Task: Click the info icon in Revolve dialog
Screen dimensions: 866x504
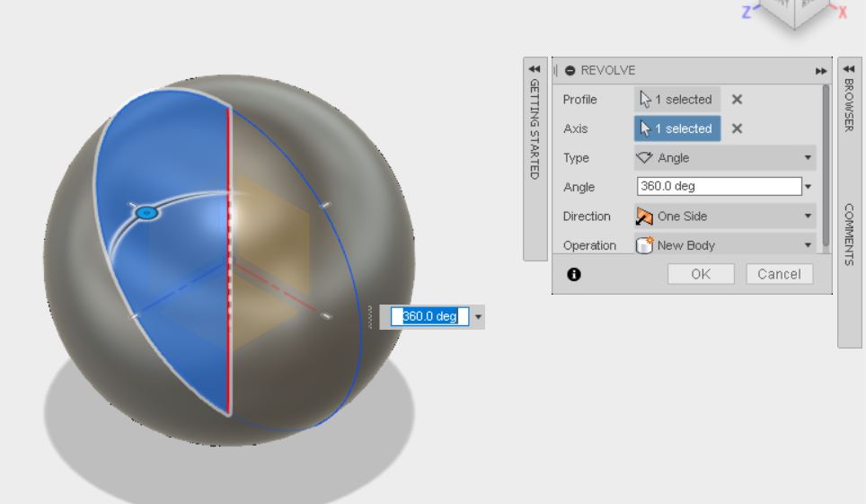Action: point(574,275)
